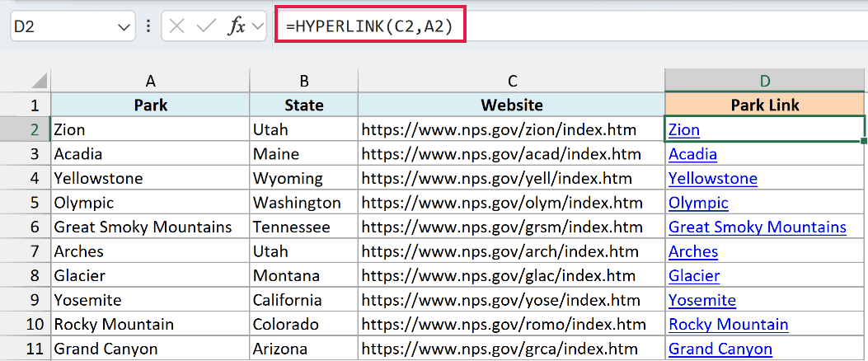Image resolution: width=868 pixels, height=361 pixels.
Task: Click the Cancel X icon in formula bar
Action: coord(176,26)
